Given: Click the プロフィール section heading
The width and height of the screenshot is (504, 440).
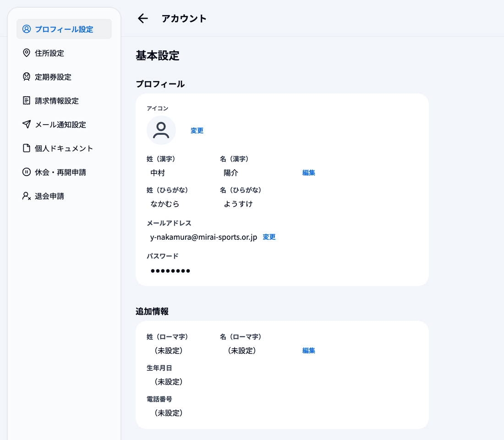Looking at the screenshot, I should coord(160,84).
